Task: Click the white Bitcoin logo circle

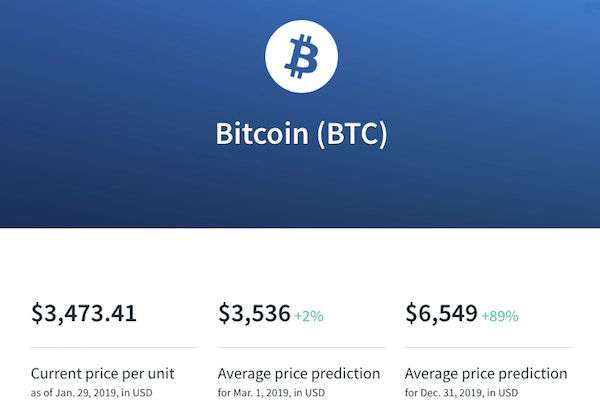Action: pyautogui.click(x=302, y=57)
